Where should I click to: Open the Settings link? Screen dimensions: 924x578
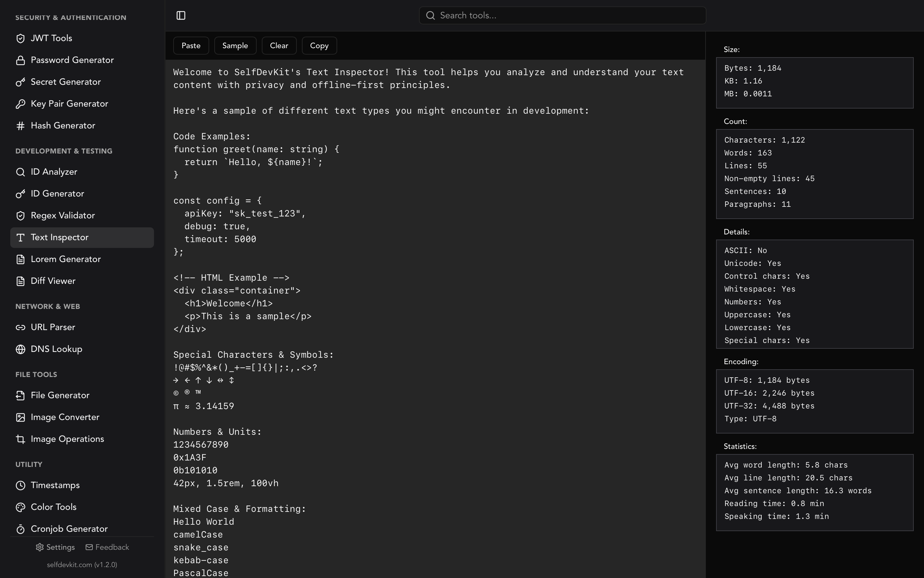pos(56,547)
